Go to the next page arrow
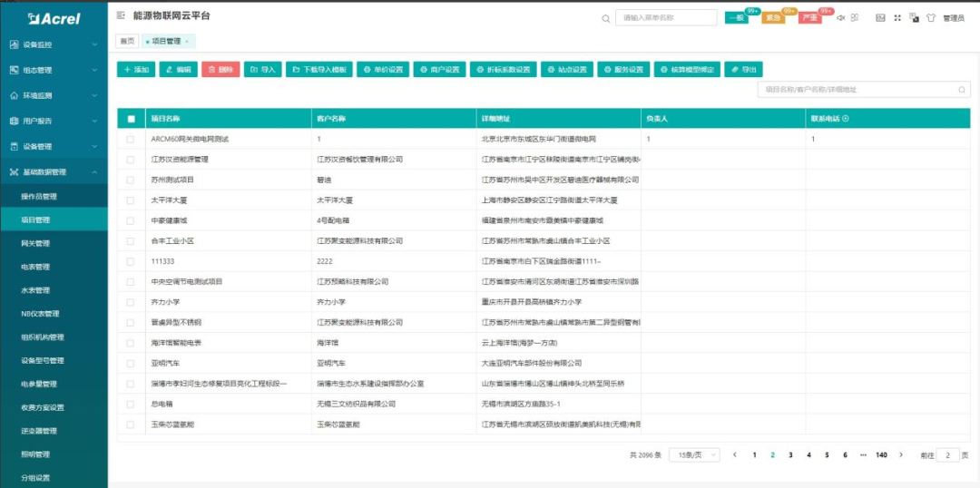The height and width of the screenshot is (488, 980). [901, 454]
